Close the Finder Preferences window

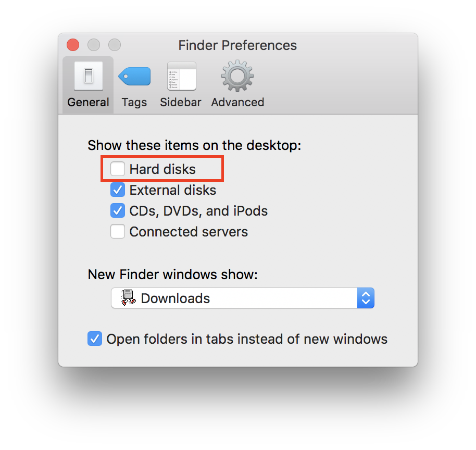(72, 45)
